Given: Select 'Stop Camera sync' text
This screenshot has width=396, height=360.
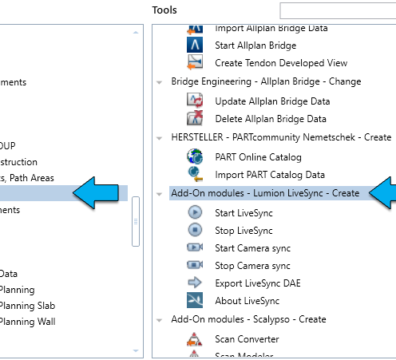Looking at the screenshot, I should coord(253,266).
